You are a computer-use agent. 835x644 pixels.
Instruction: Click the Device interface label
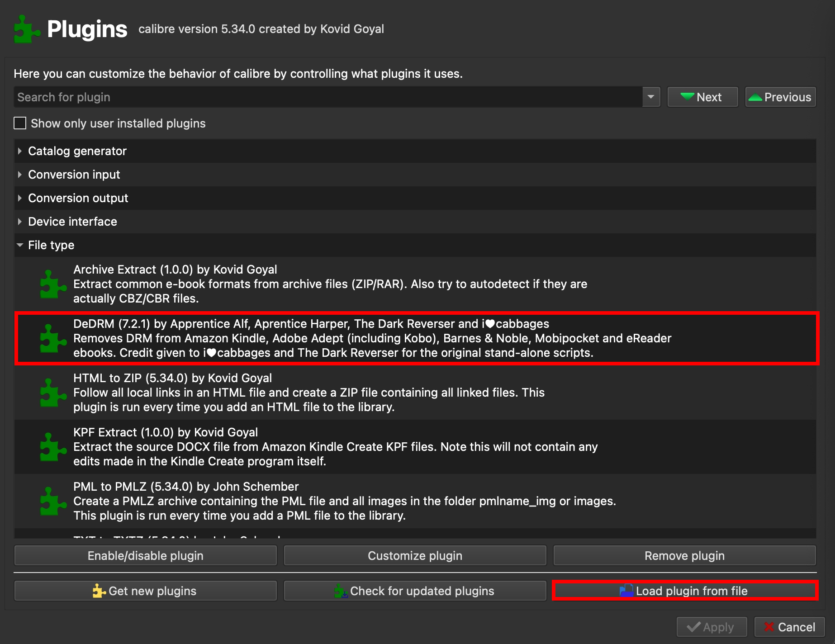(73, 222)
